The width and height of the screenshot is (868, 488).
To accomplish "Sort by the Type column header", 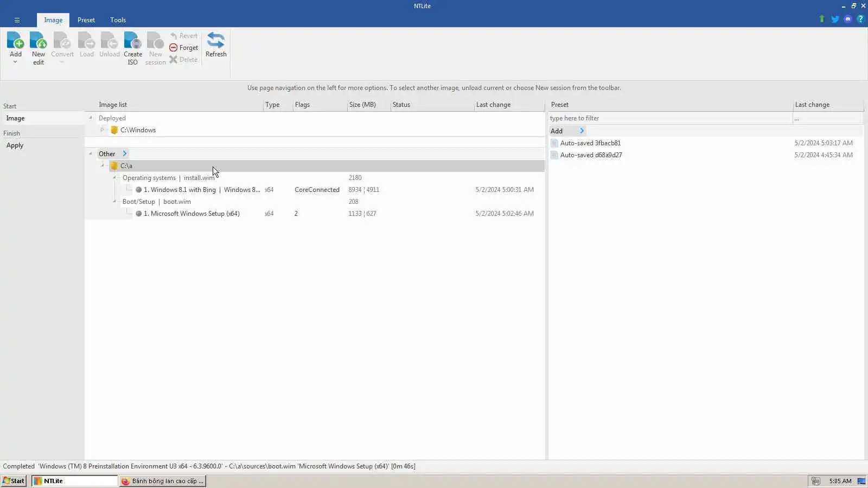I will 272,105.
